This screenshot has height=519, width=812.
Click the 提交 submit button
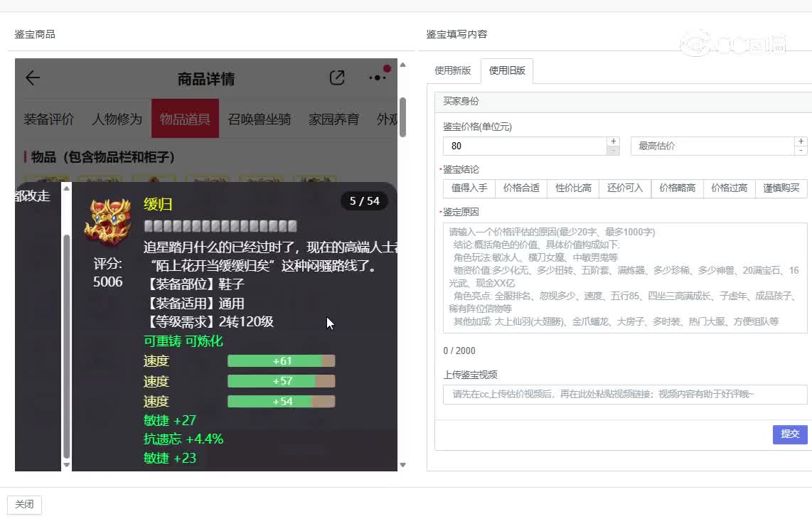click(789, 434)
